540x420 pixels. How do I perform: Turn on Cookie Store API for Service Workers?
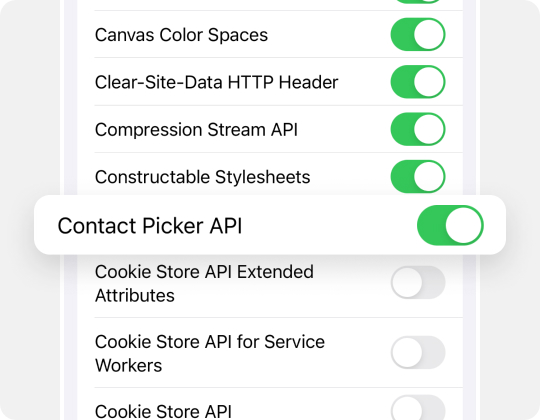418,353
